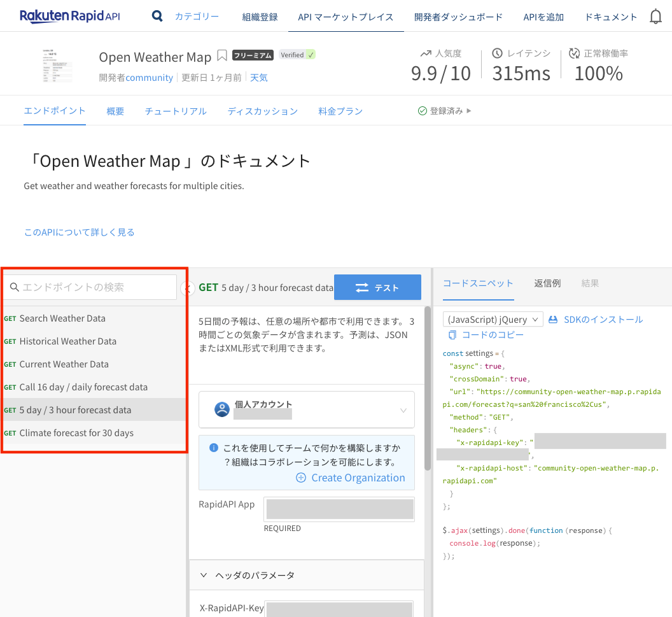Click the 9.9/10 popularity score
672x617 pixels.
(440, 73)
